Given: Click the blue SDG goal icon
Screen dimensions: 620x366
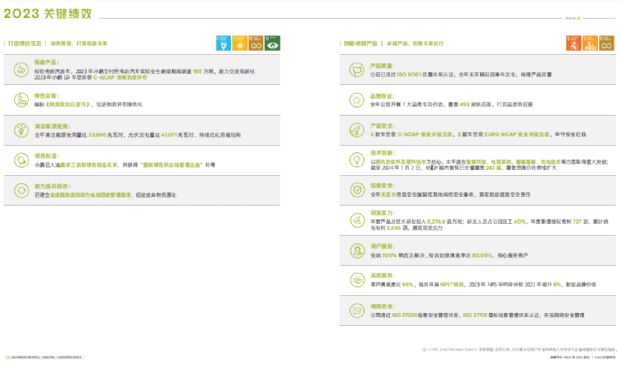Looking at the screenshot, I should coord(223,43).
